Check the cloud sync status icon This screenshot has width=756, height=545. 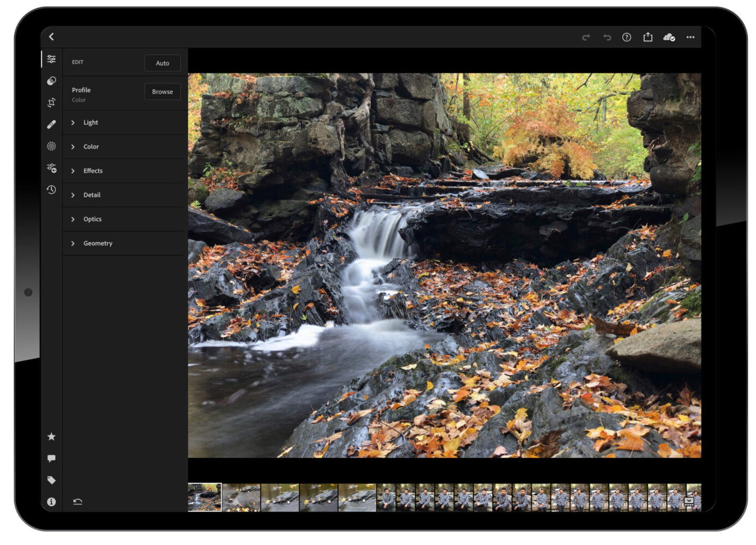pyautogui.click(x=669, y=37)
